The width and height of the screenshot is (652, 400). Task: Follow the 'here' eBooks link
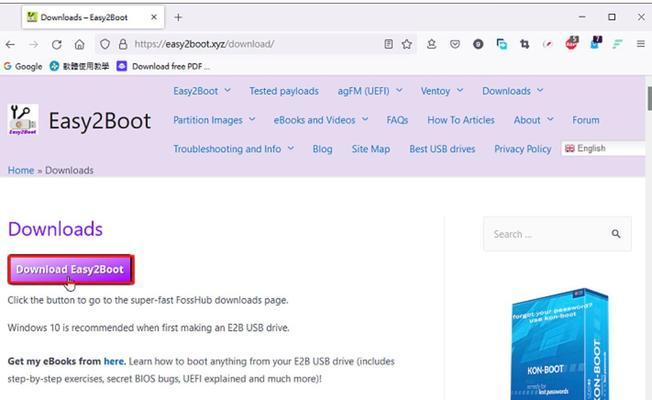tap(114, 361)
